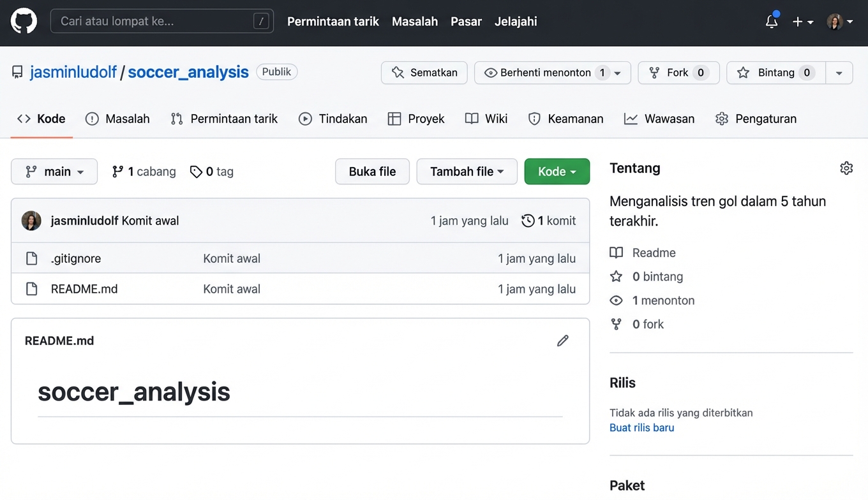
Task: Open the latest 'Komit awal' commit message
Action: tap(151, 221)
